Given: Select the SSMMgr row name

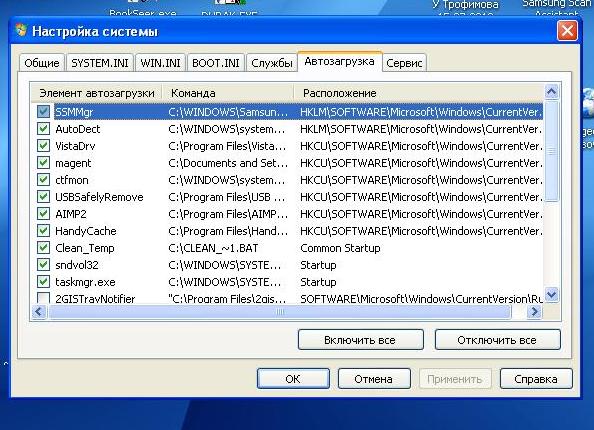Looking at the screenshot, I should click(x=74, y=112).
